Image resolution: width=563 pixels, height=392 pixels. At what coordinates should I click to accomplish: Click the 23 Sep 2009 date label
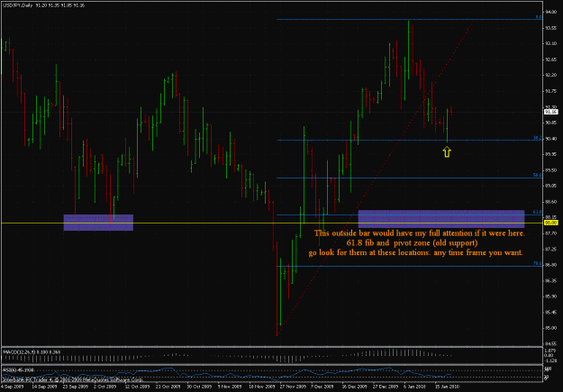pos(75,387)
